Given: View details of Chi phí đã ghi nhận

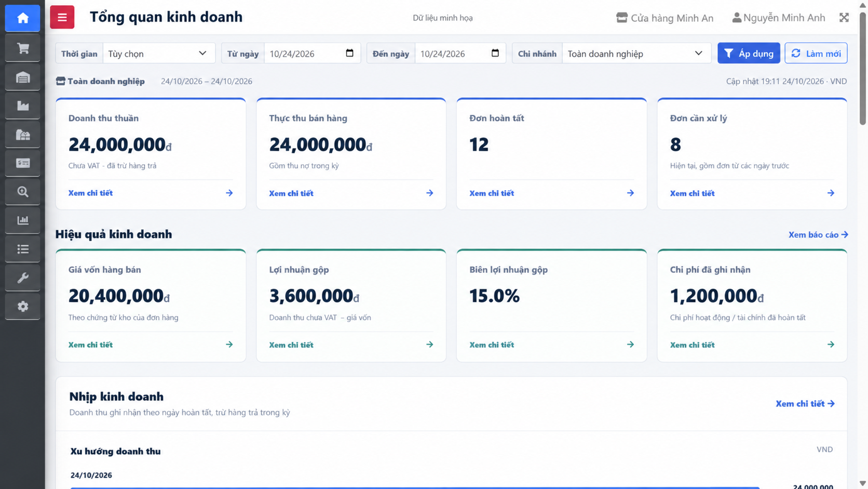Looking at the screenshot, I should click(752, 345).
